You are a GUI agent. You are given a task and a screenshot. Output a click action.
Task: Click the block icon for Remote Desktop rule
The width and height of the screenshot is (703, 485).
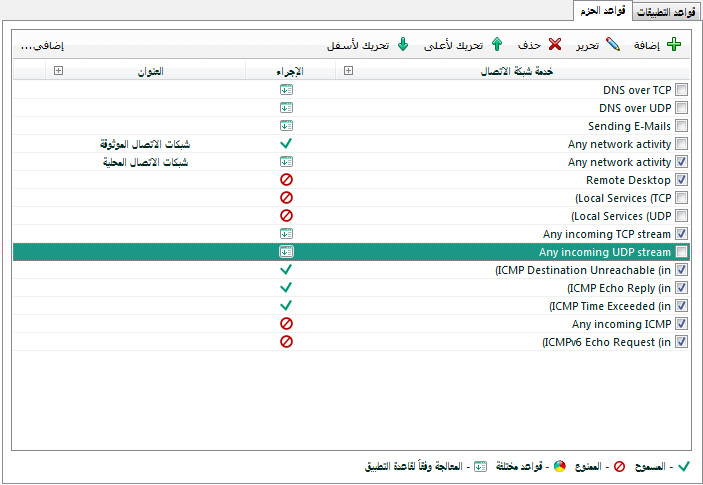(286, 180)
